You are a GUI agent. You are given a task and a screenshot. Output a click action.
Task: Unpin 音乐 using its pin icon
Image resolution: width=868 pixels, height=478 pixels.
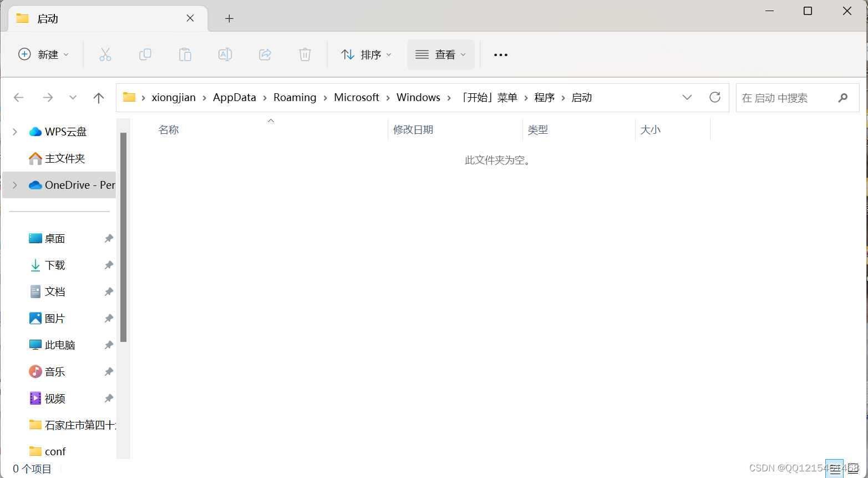(109, 371)
